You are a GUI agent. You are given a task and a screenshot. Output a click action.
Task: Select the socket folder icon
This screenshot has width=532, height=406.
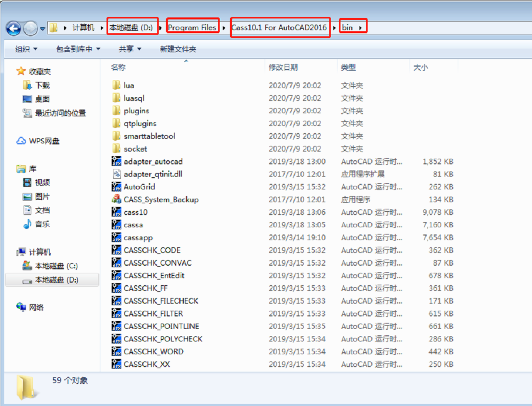116,148
